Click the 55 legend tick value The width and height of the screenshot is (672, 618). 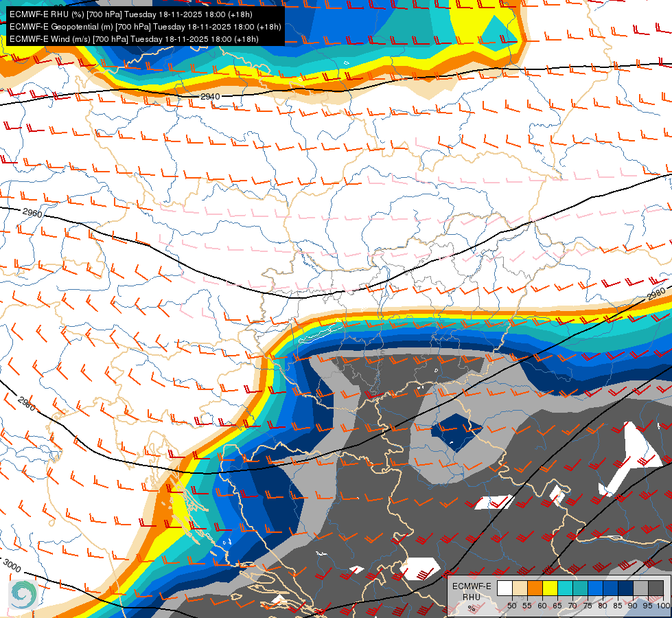[x=527, y=606]
